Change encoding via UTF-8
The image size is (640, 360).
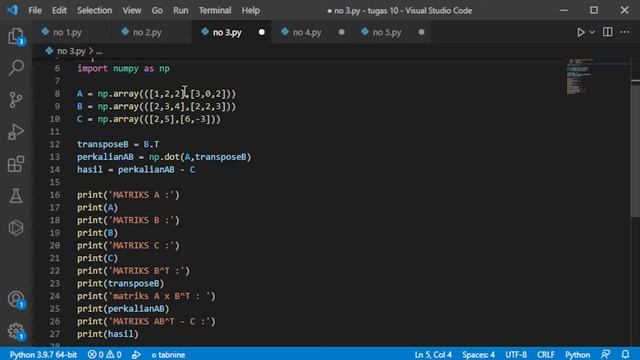click(516, 355)
